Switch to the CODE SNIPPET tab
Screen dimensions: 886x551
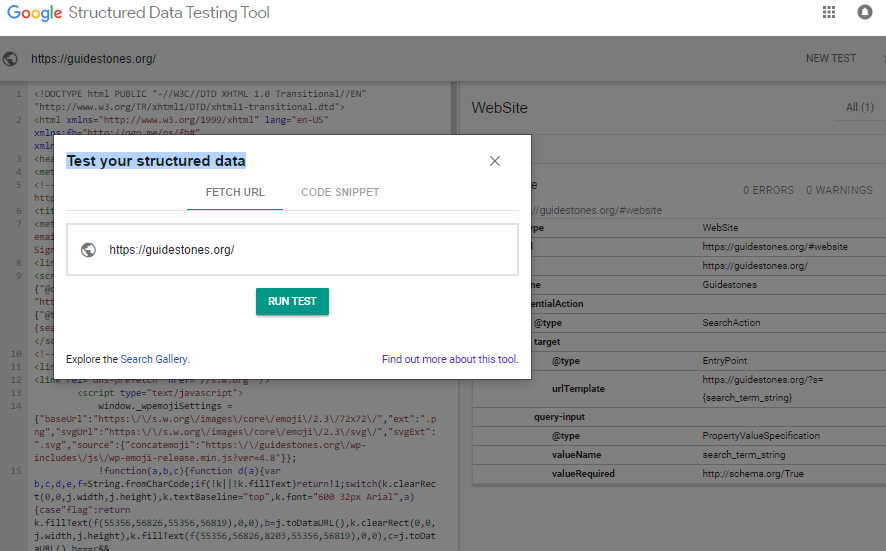click(x=340, y=192)
